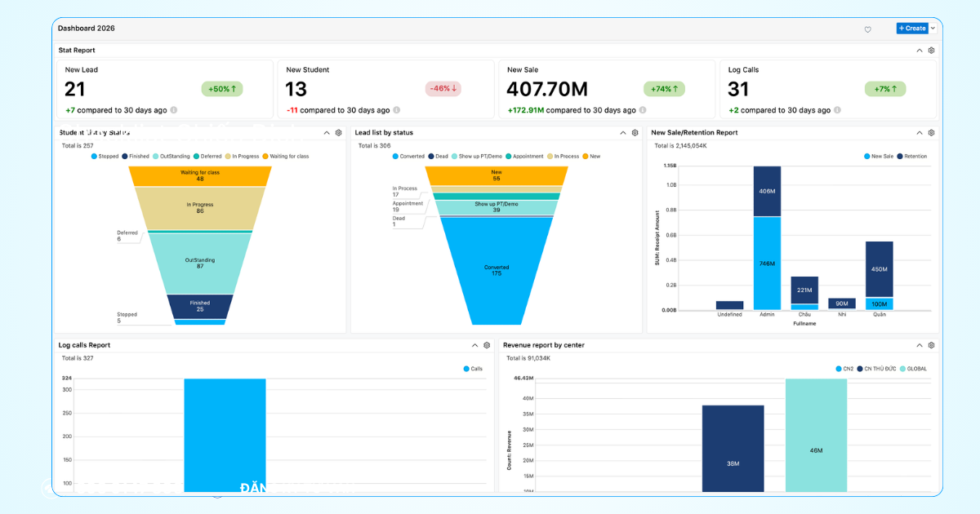Click the Waiting for class 48 funnel segment
This screenshot has height=514, width=980.
tap(200, 175)
